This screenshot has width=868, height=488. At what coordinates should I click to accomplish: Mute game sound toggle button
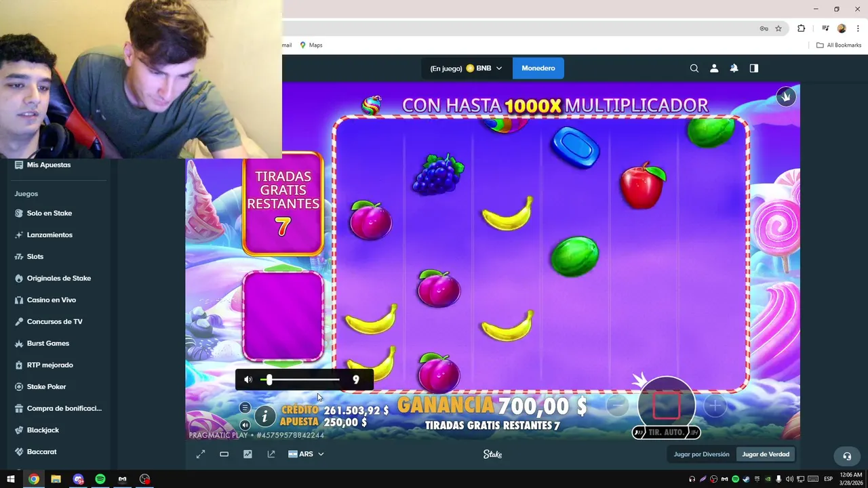tap(245, 425)
